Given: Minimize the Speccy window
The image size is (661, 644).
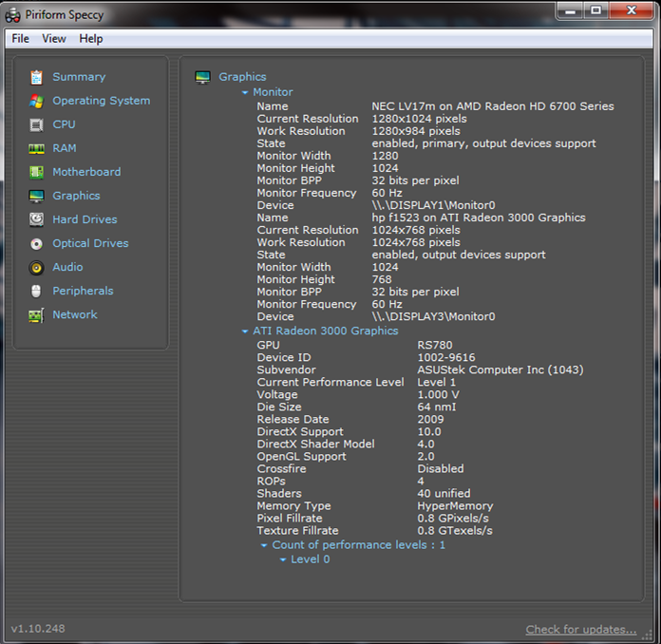Looking at the screenshot, I should [570, 11].
